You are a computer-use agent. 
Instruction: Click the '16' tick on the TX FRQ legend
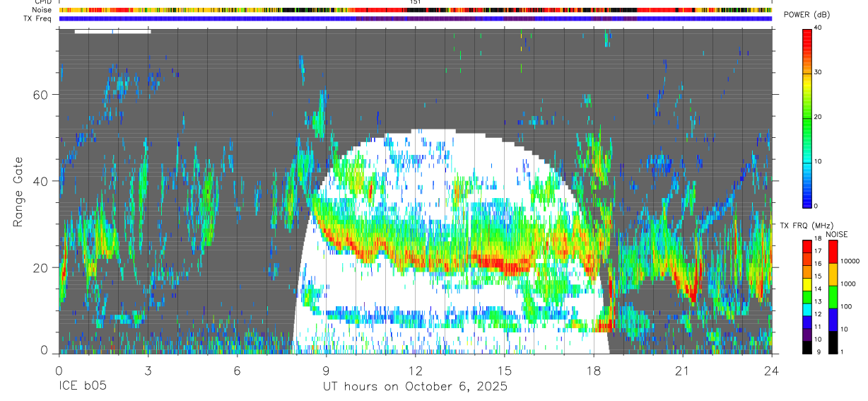point(818,264)
